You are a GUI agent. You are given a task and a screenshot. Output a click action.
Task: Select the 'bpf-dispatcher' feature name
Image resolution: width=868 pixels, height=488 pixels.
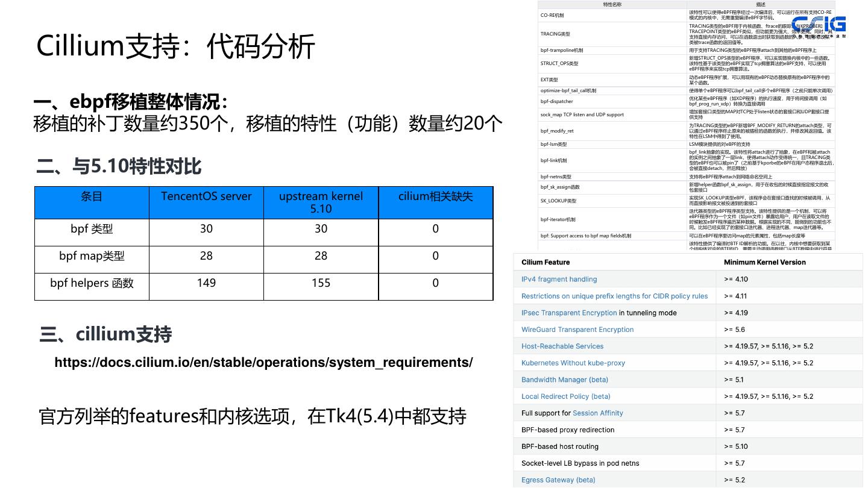pyautogui.click(x=557, y=101)
